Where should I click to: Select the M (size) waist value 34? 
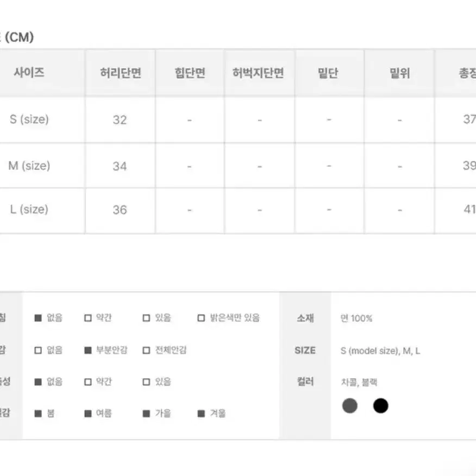point(120,166)
